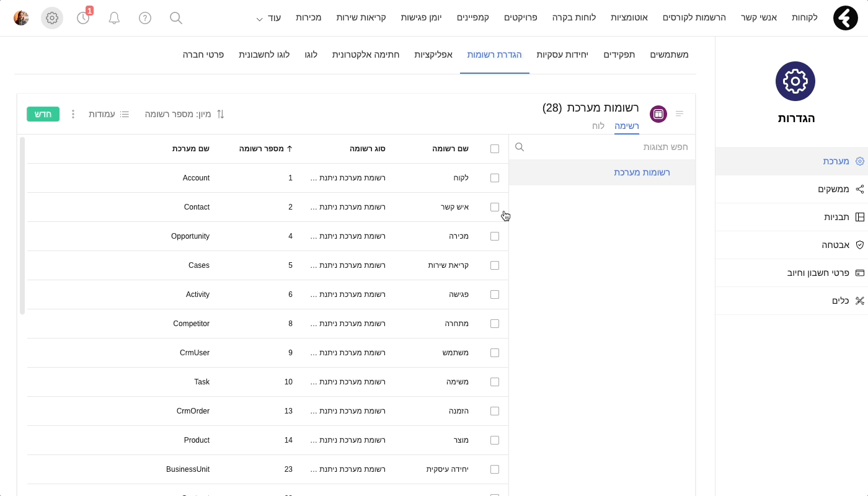Open the עמודות columns selector
This screenshot has width=868, height=496.
(109, 114)
